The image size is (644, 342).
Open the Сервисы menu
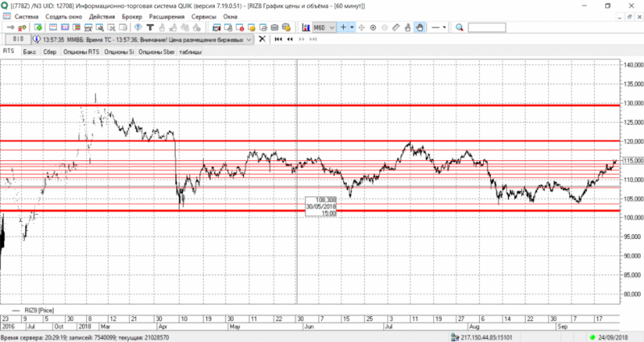coord(204,17)
